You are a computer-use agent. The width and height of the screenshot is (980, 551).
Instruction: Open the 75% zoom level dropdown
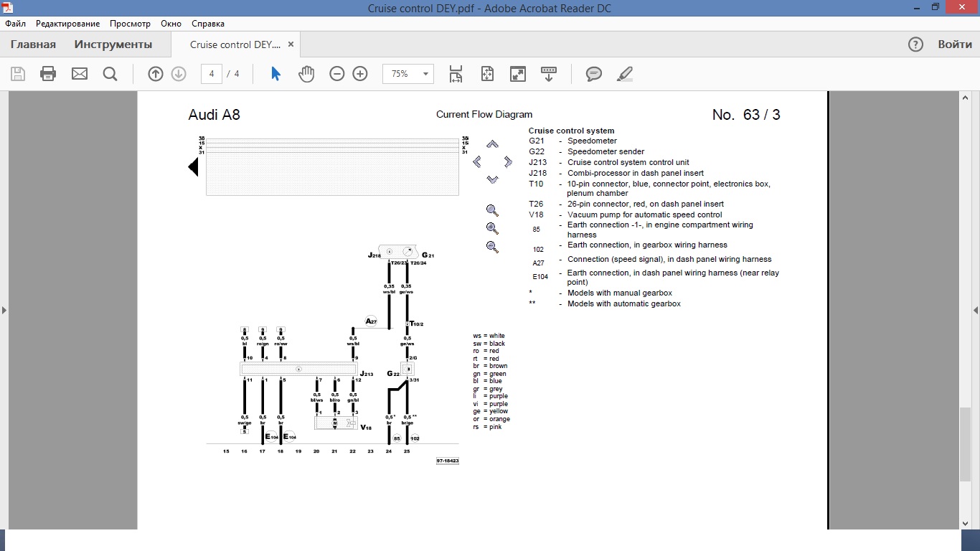click(425, 74)
